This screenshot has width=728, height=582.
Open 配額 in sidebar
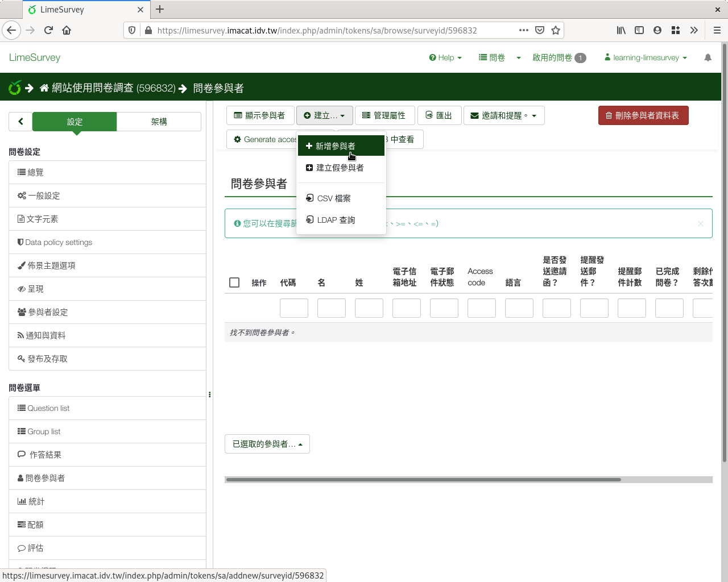click(x=107, y=525)
